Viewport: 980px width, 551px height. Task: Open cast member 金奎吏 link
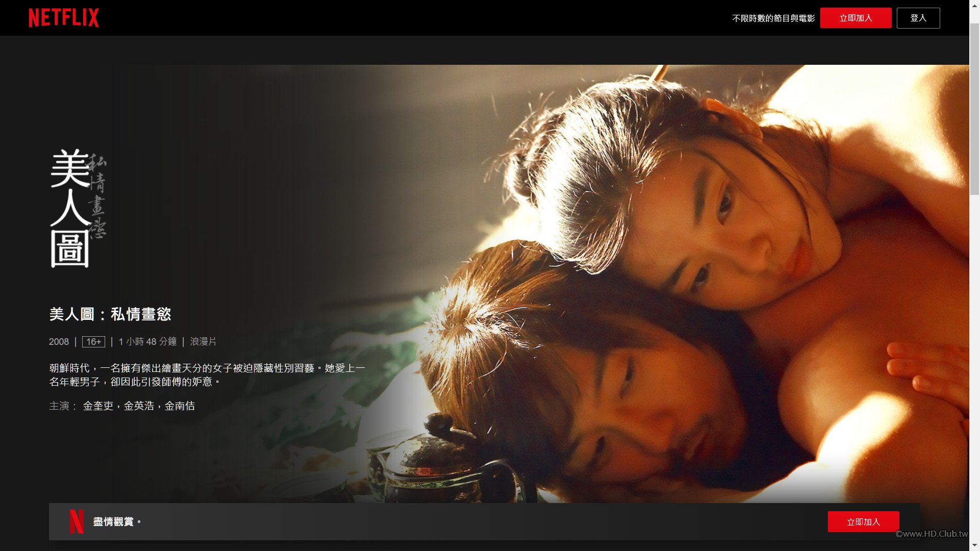(98, 406)
